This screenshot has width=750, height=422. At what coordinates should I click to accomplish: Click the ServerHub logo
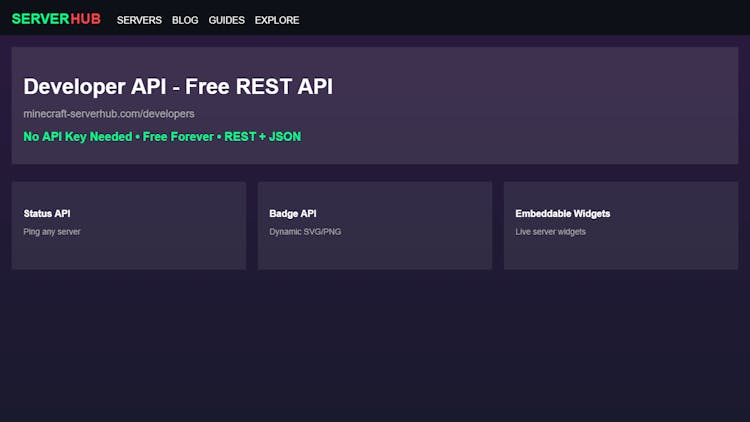[56, 19]
